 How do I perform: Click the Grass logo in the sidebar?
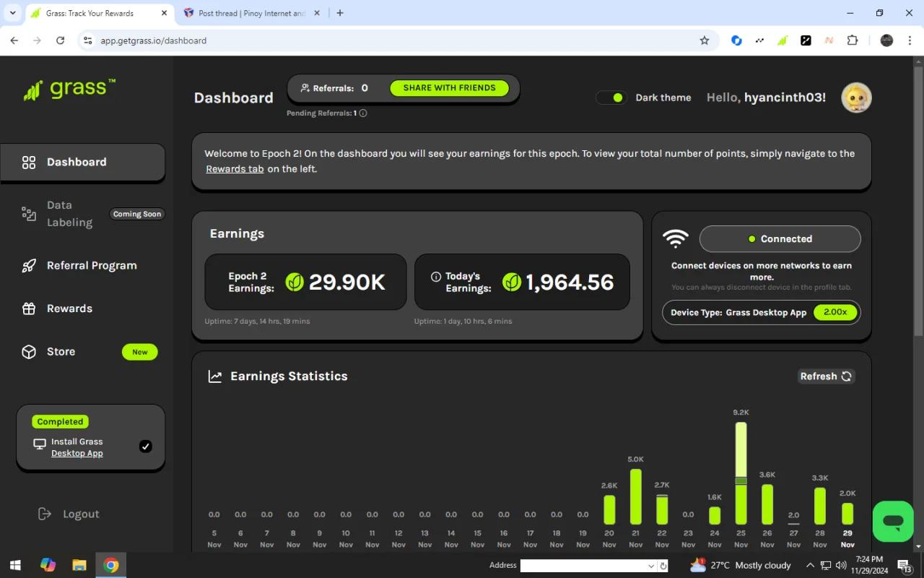(69, 90)
